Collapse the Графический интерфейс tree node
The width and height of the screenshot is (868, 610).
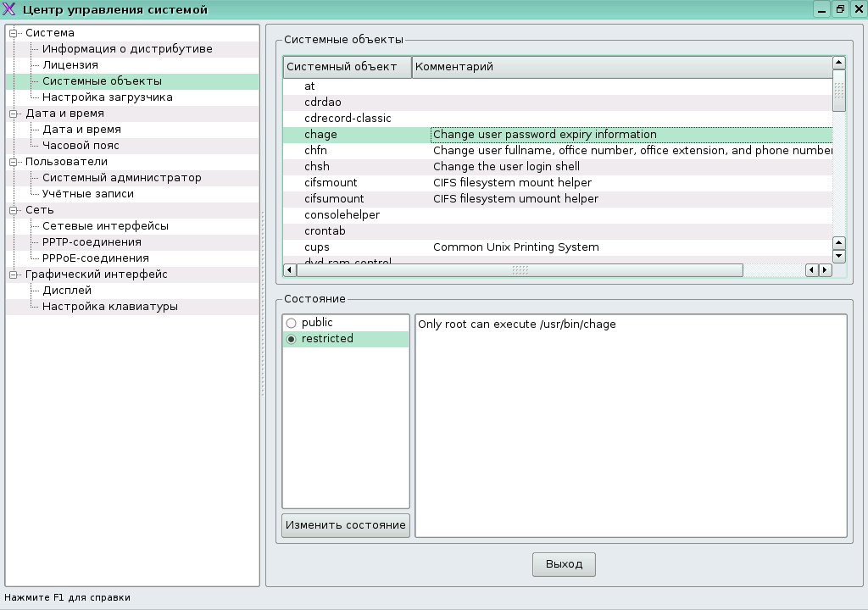coord(14,274)
